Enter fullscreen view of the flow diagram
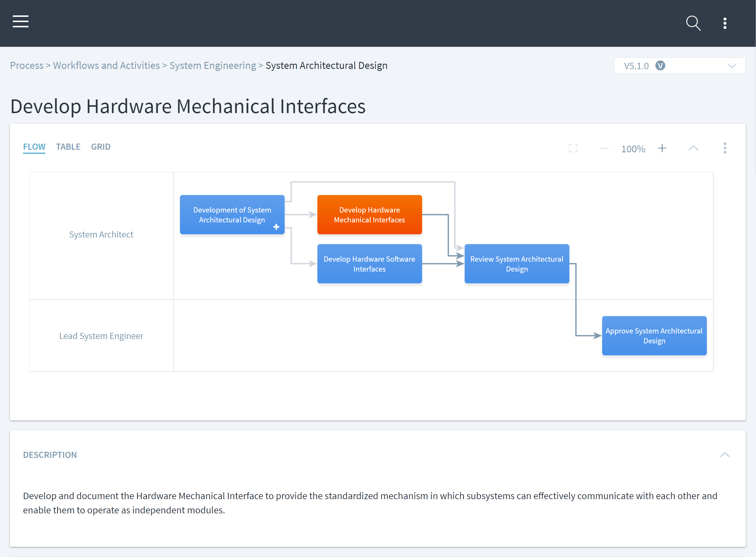 coord(572,148)
